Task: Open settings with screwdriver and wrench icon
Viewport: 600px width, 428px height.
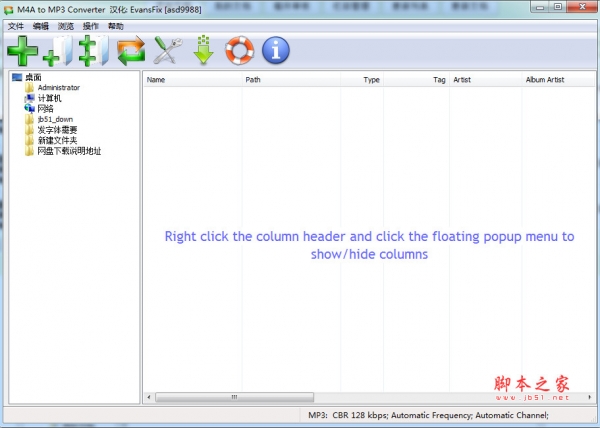Action: pos(168,50)
